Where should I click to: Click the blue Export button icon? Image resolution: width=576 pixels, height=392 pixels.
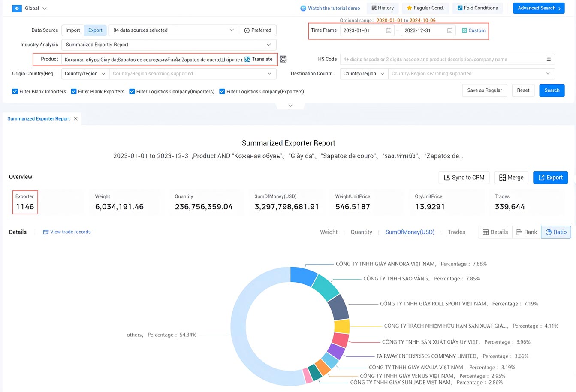(x=541, y=178)
